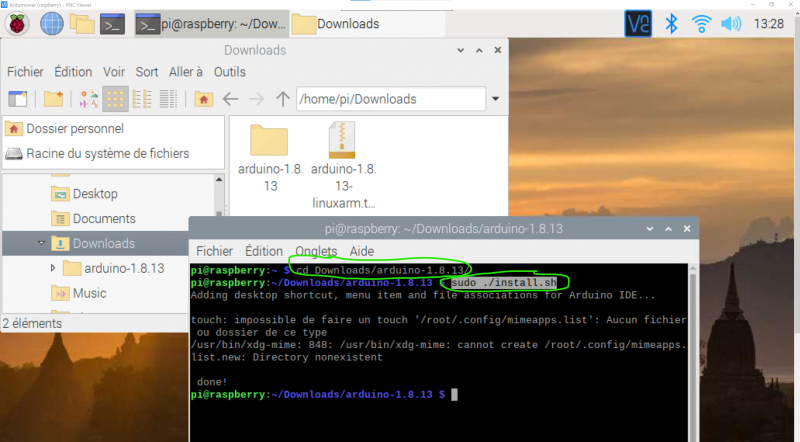Maximize the Downloads file manager window
Viewport: 800px width, 442px height.
pos(479,50)
